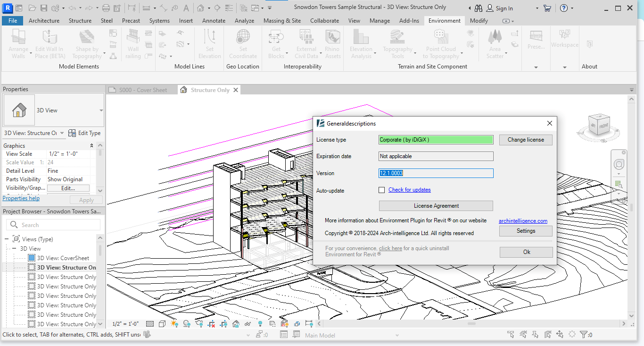
Task: Expand the Get Blocks dropdown
Action: pyautogui.click(x=288, y=53)
